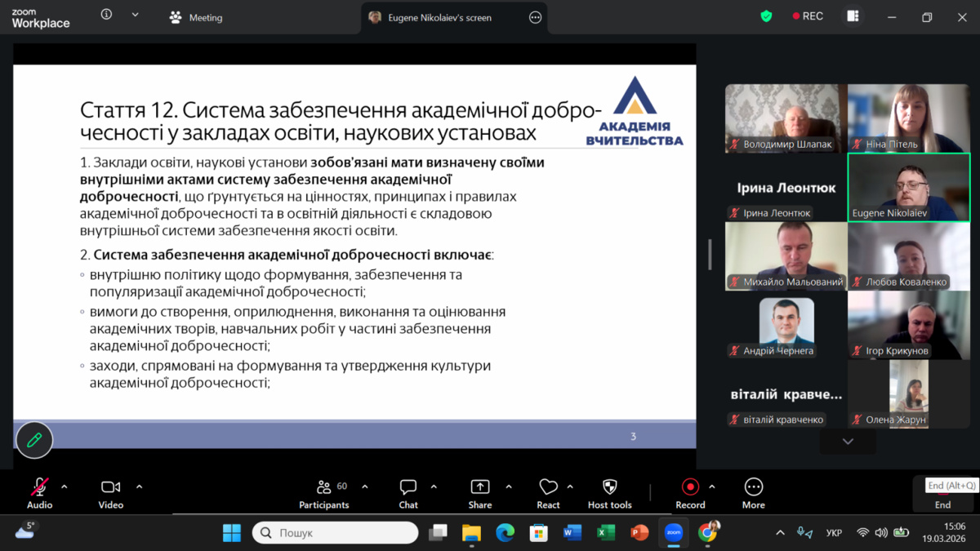Viewport: 980px width, 551px height.
Task: Select Eugene Nikolaiev's video thumbnail
Action: coord(908,187)
